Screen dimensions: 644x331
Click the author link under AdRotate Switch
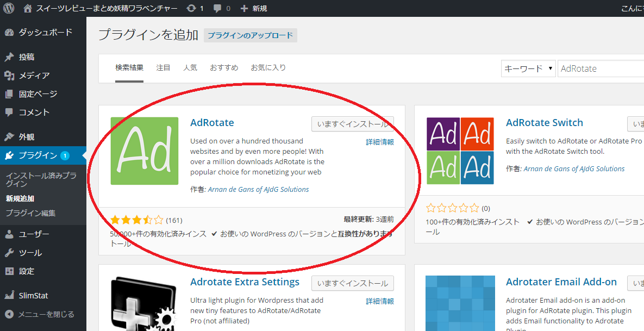[574, 169]
